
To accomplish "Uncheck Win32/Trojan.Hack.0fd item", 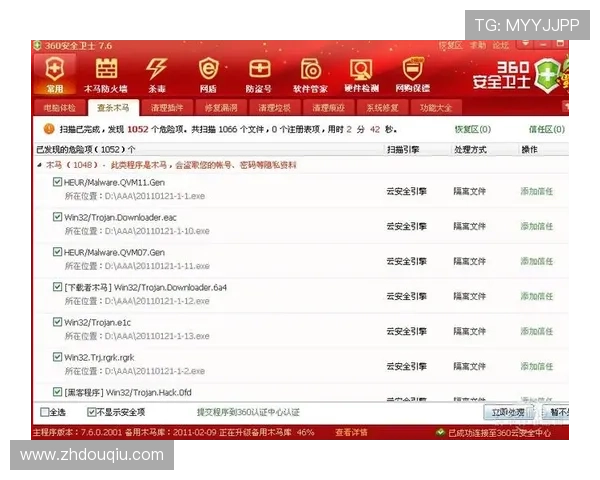I will coord(57,392).
